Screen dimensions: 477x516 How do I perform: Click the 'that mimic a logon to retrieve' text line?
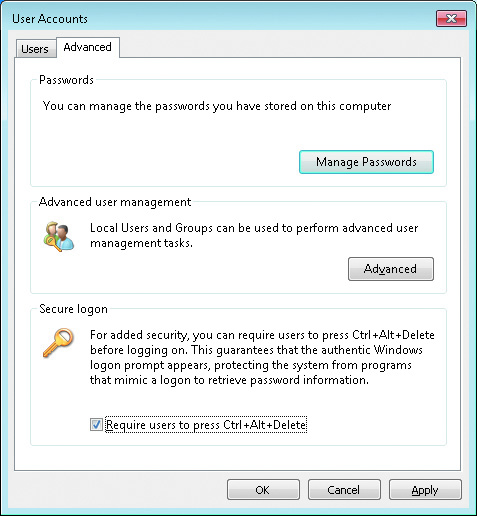[x=229, y=380]
